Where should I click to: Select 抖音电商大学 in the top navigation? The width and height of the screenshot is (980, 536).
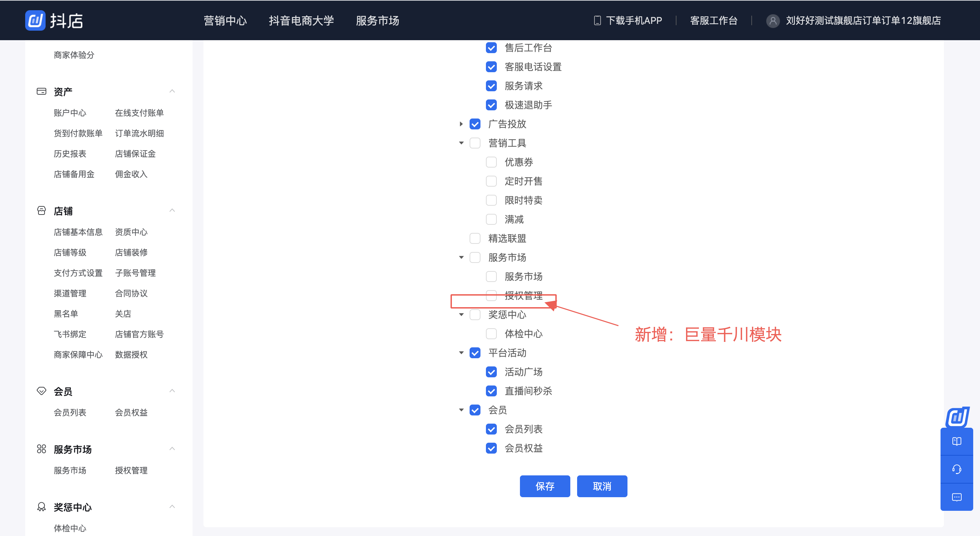click(x=301, y=20)
